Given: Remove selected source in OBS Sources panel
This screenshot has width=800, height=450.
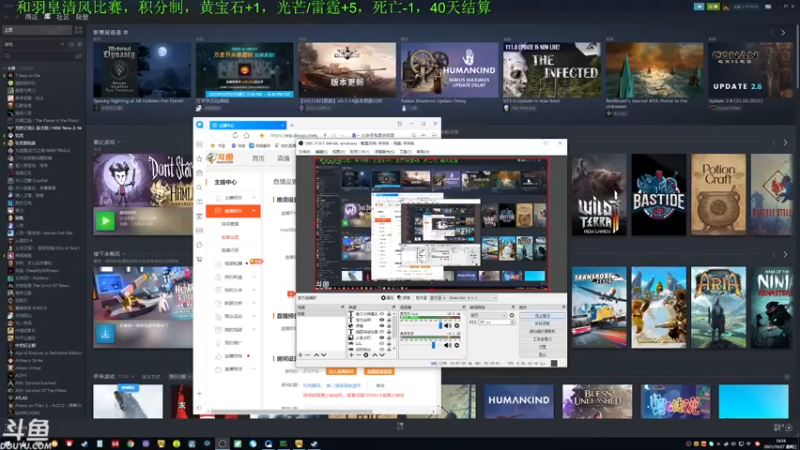Looking at the screenshot, I should coord(358,355).
